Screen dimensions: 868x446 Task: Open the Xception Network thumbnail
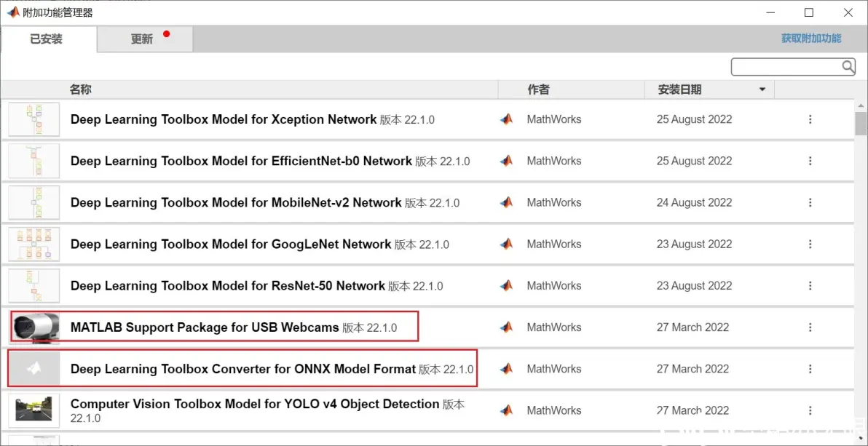coord(34,119)
